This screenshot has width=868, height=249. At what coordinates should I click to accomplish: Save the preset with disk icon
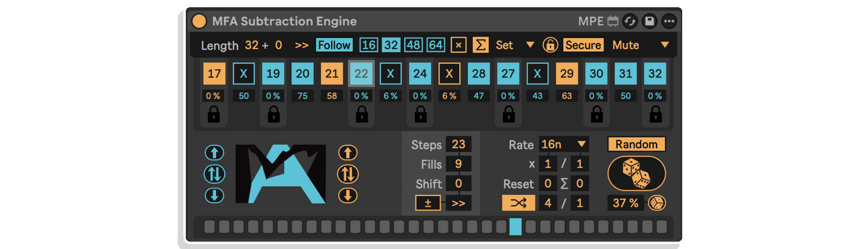(x=650, y=21)
